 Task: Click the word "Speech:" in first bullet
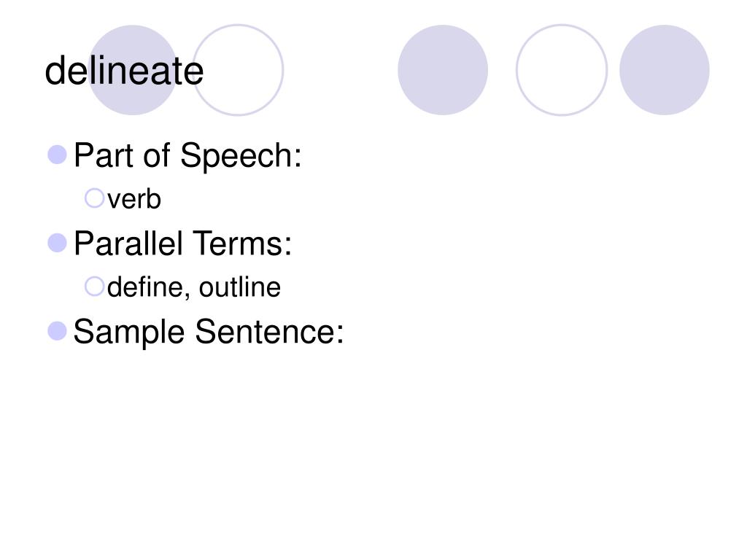click(241, 156)
